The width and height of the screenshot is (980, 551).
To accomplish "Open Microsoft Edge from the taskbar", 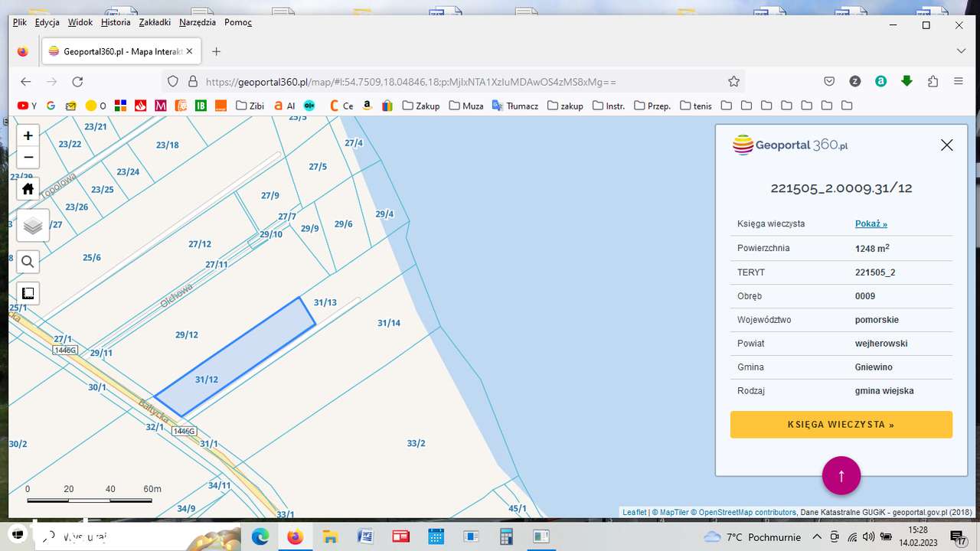I will pos(260,536).
